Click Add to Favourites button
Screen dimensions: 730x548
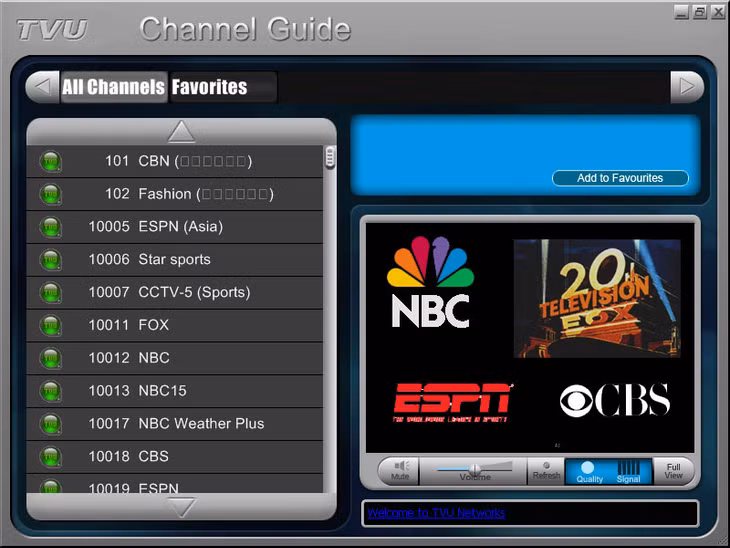pos(620,178)
